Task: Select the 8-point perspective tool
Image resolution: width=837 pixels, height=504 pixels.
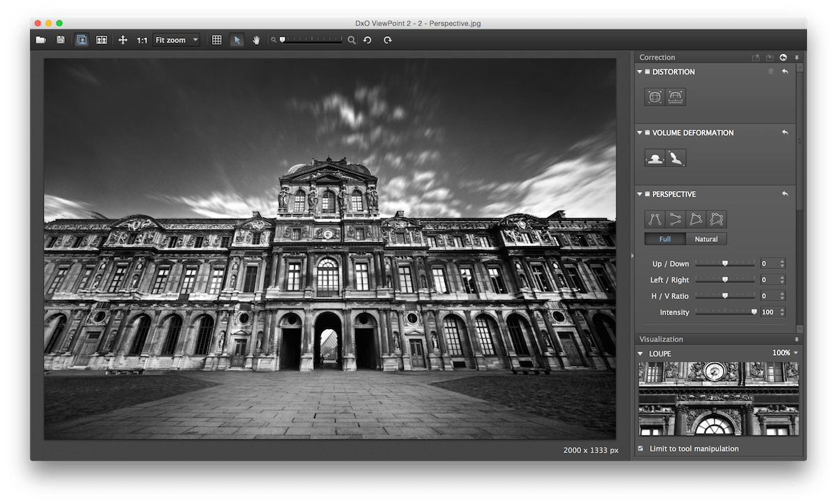Action: click(x=716, y=220)
